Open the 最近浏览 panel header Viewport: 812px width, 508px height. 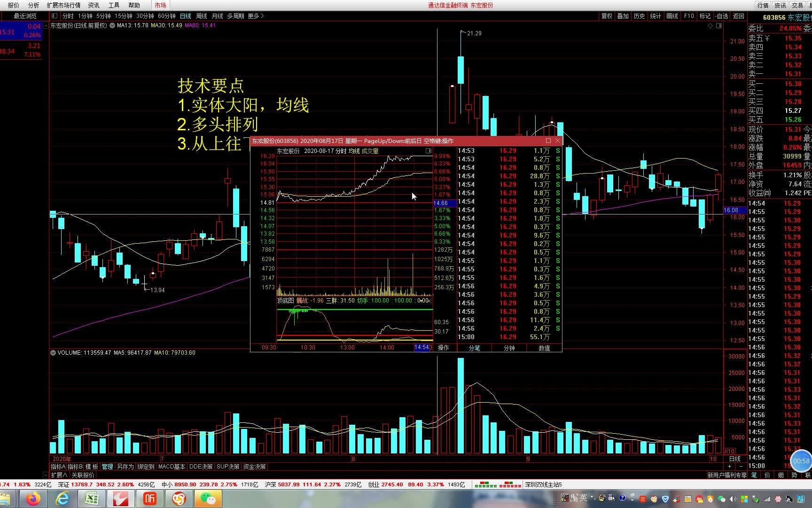tap(25, 16)
